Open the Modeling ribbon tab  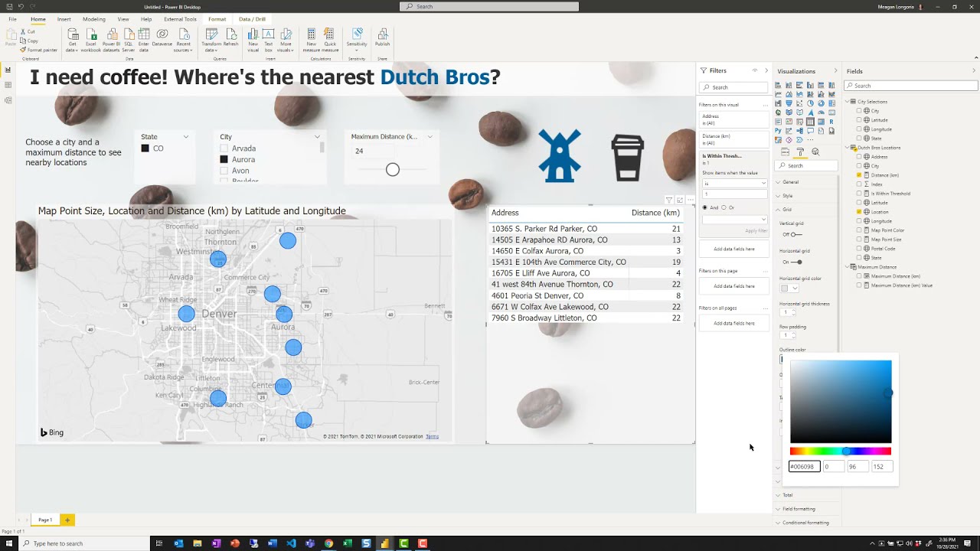(x=94, y=19)
